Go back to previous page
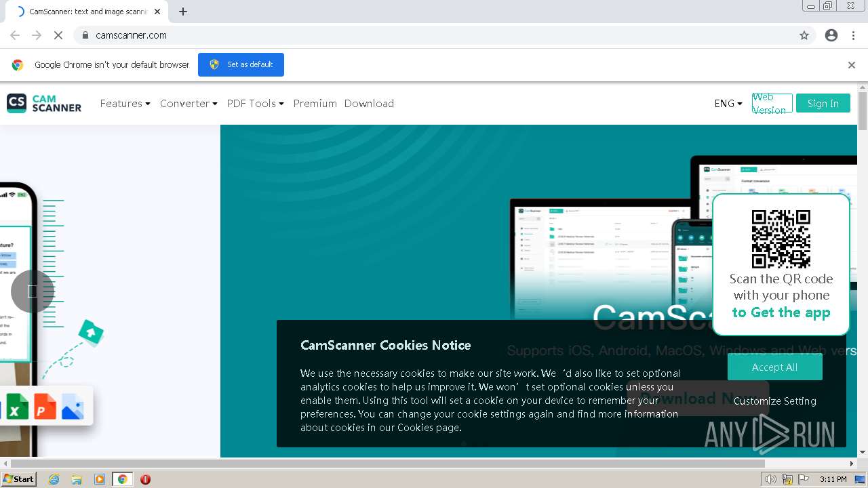 coord(15,35)
